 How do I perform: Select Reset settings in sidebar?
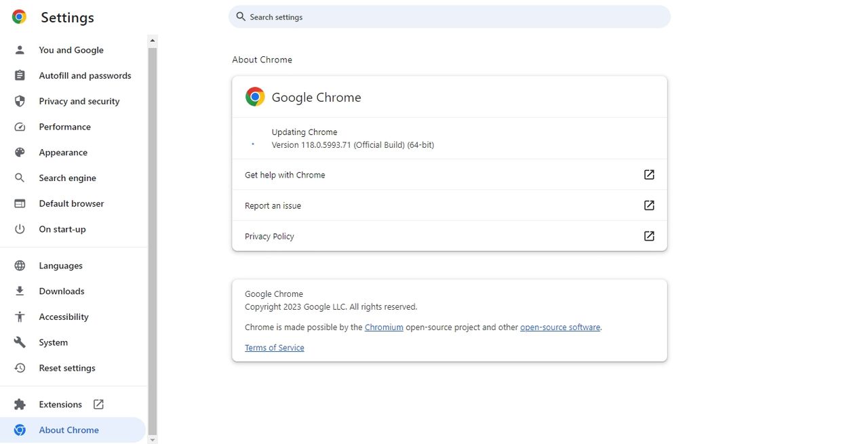[x=67, y=368]
